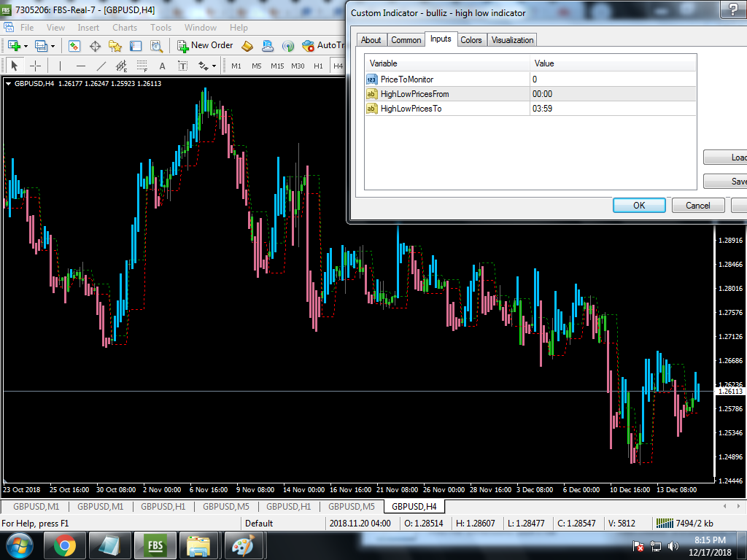Click the connection status bars icon

(665, 524)
